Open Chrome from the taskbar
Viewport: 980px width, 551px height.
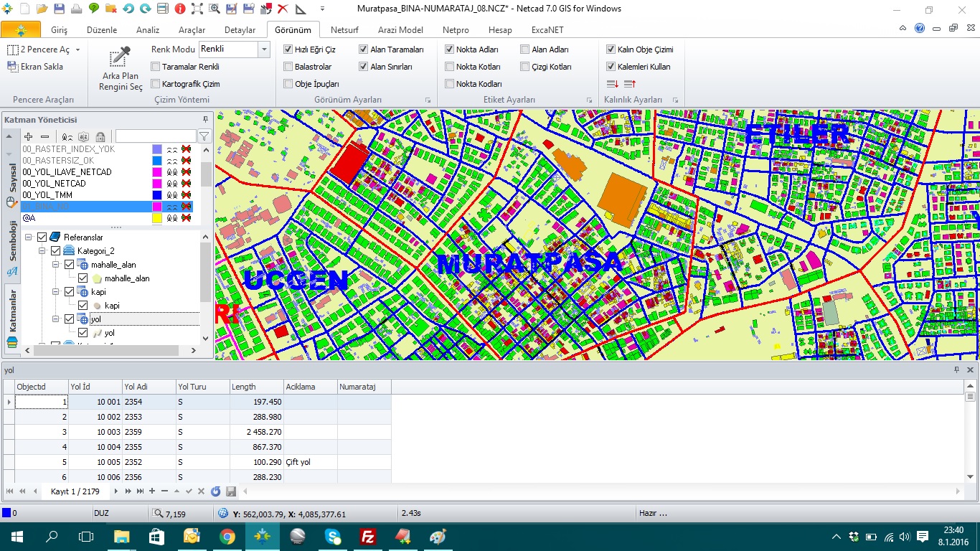tap(227, 537)
